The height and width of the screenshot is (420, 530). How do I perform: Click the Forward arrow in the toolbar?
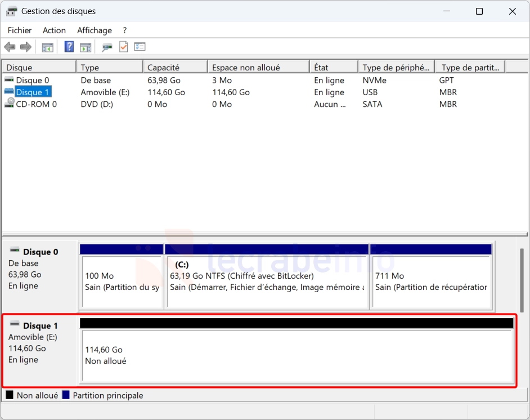(25, 47)
